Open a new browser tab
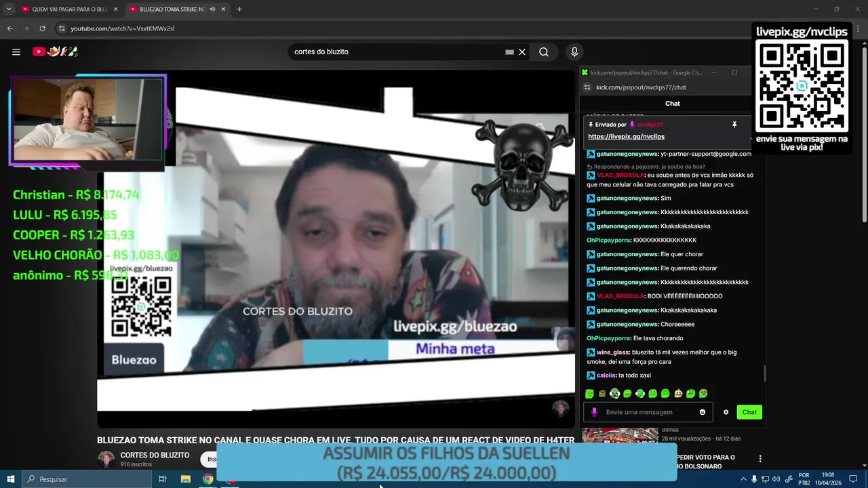The height and width of the screenshot is (488, 868). (239, 9)
